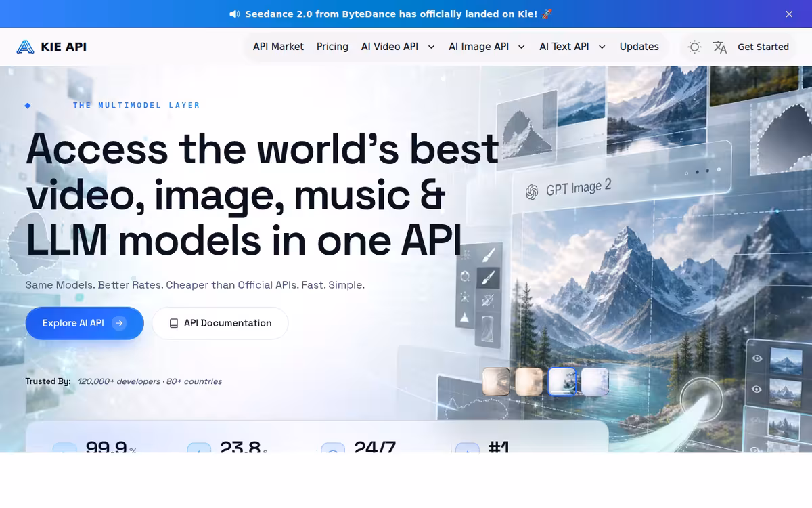This screenshot has width=812, height=508.
Task: Click the 99.9 uptime statistic
Action: point(106,446)
